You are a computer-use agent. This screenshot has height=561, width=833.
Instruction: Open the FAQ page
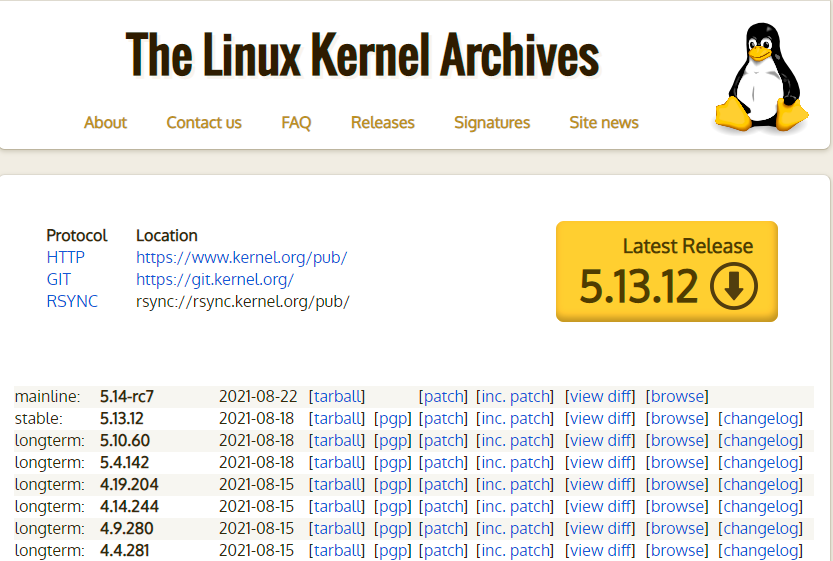(296, 123)
